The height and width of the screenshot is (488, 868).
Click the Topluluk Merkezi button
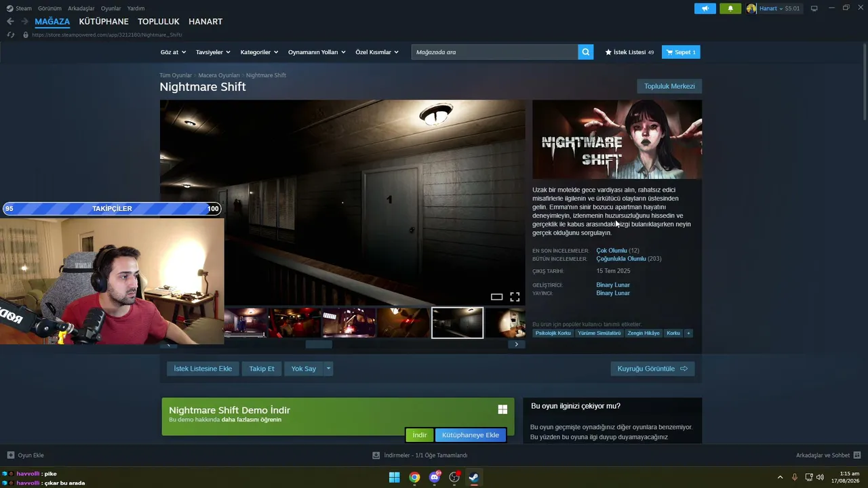pyautogui.click(x=669, y=86)
